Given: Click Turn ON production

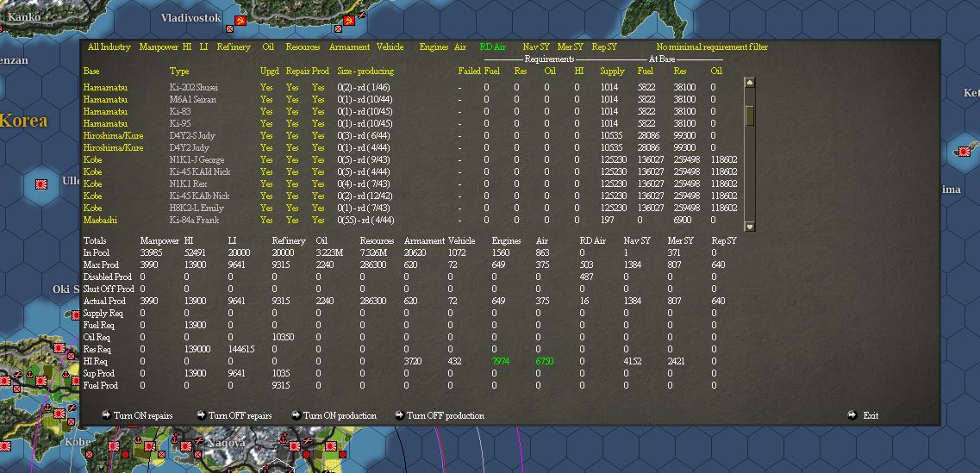Looking at the screenshot, I should click(x=340, y=415).
